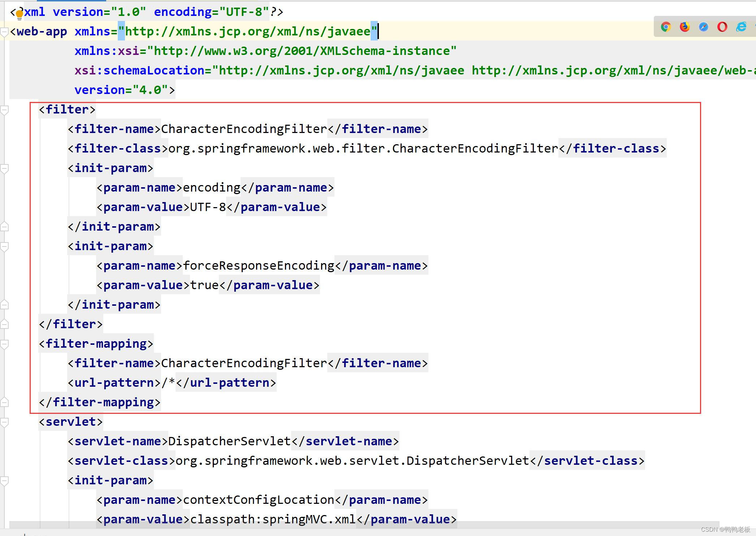Open preview in Safari browser
The image size is (756, 536).
tap(704, 27)
